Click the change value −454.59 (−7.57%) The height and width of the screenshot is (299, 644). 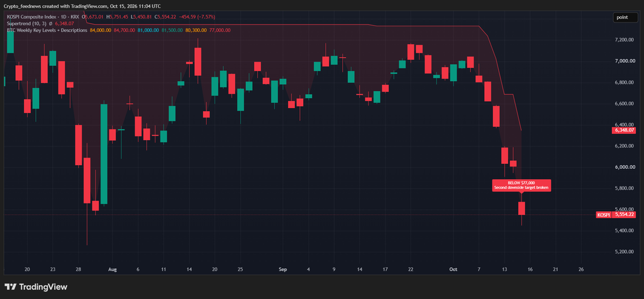[x=197, y=17]
